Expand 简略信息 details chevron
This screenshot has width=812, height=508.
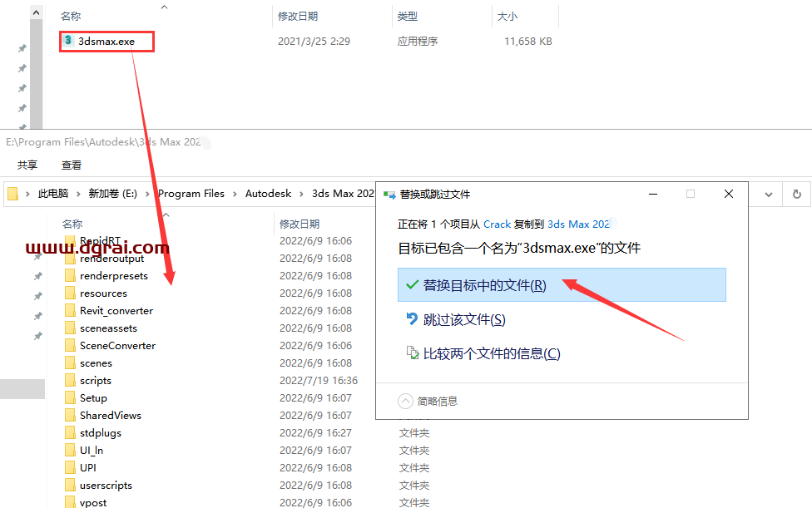click(406, 401)
